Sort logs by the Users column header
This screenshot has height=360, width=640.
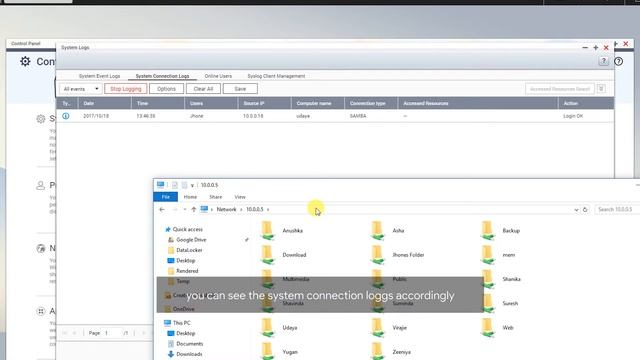pyautogui.click(x=211, y=103)
